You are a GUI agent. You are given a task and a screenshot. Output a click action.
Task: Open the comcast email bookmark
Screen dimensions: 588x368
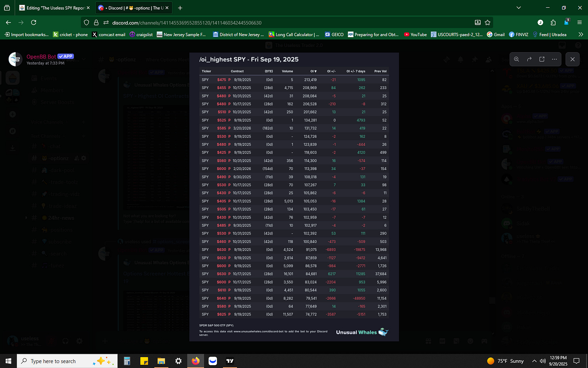pyautogui.click(x=109, y=34)
